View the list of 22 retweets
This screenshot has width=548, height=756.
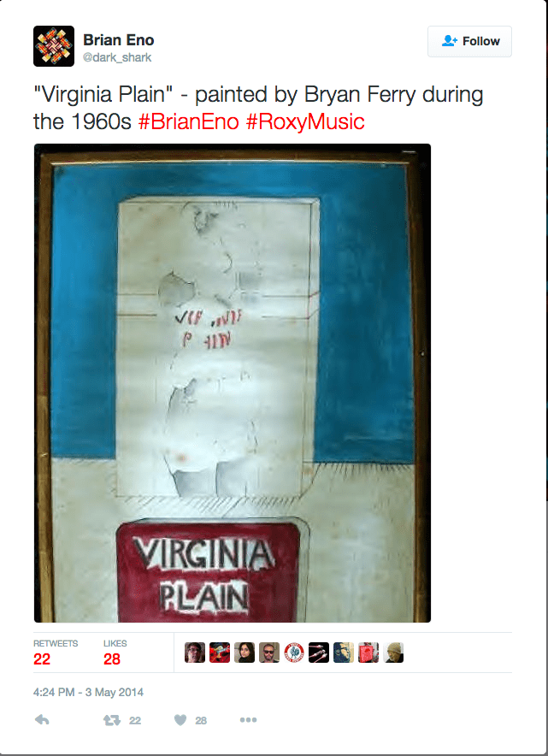pos(56,653)
